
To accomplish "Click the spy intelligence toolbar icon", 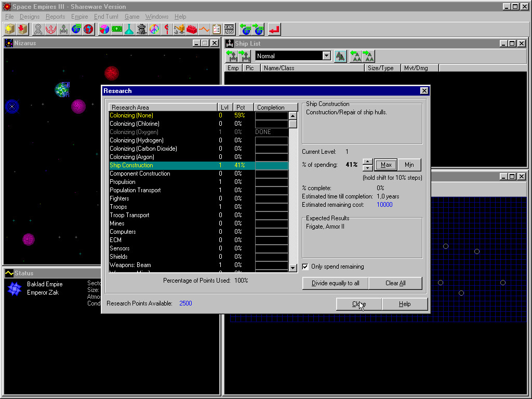I will (142, 29).
